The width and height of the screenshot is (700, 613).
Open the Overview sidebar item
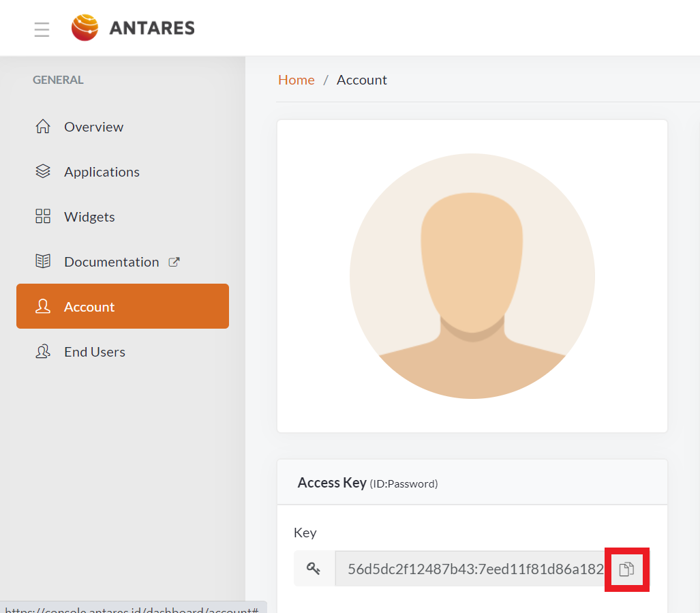click(93, 127)
